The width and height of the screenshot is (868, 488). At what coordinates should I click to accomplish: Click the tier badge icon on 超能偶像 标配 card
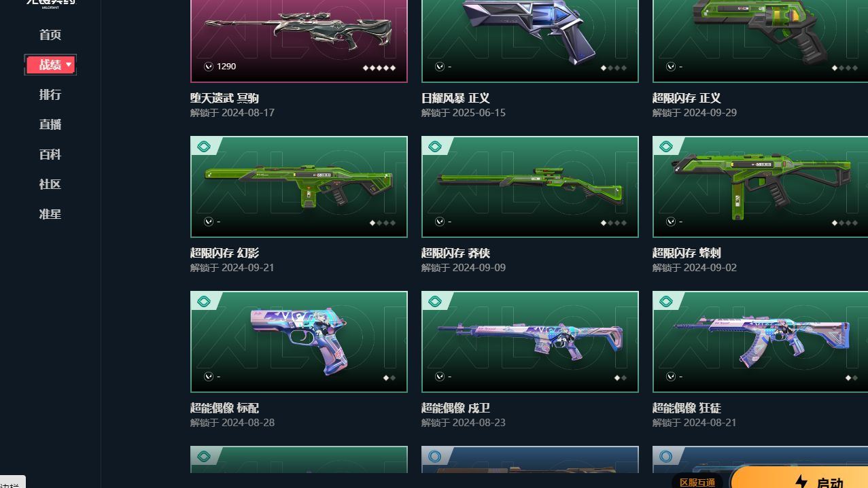tap(203, 301)
